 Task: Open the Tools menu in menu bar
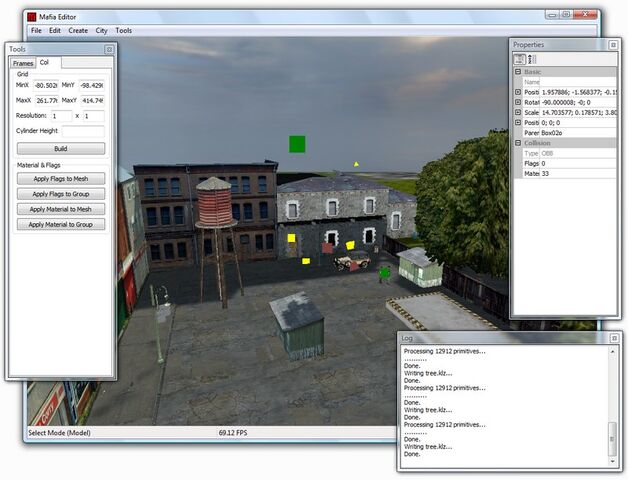(x=123, y=30)
